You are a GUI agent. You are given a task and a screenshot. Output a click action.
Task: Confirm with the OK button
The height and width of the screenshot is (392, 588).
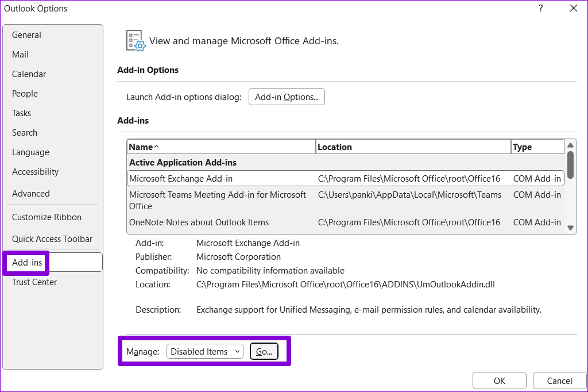(500, 381)
